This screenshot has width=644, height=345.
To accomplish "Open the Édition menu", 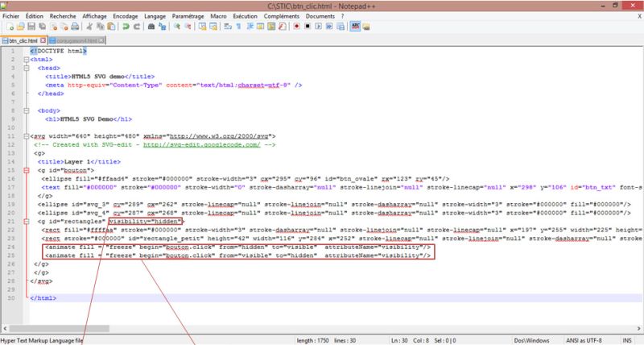I will pos(35,16).
